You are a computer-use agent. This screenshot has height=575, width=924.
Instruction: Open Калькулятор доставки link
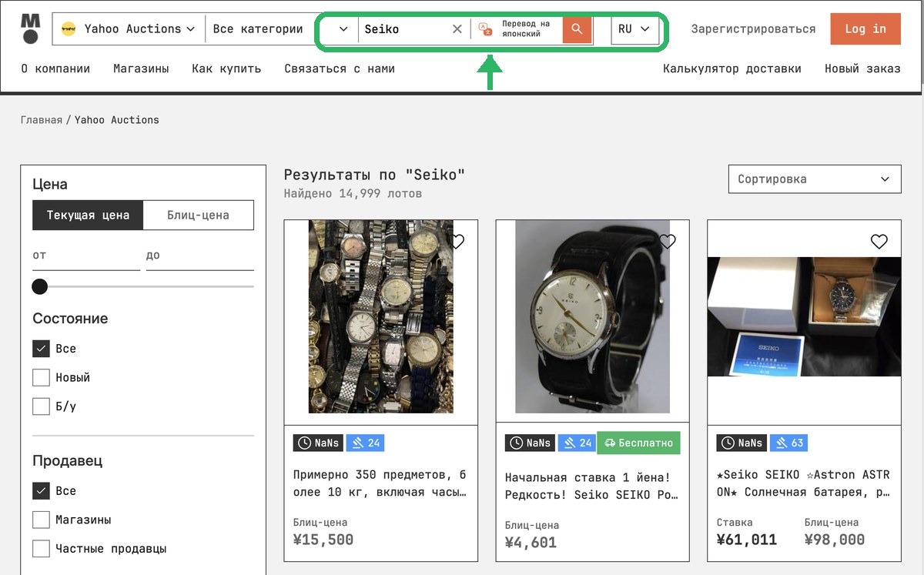click(x=732, y=69)
